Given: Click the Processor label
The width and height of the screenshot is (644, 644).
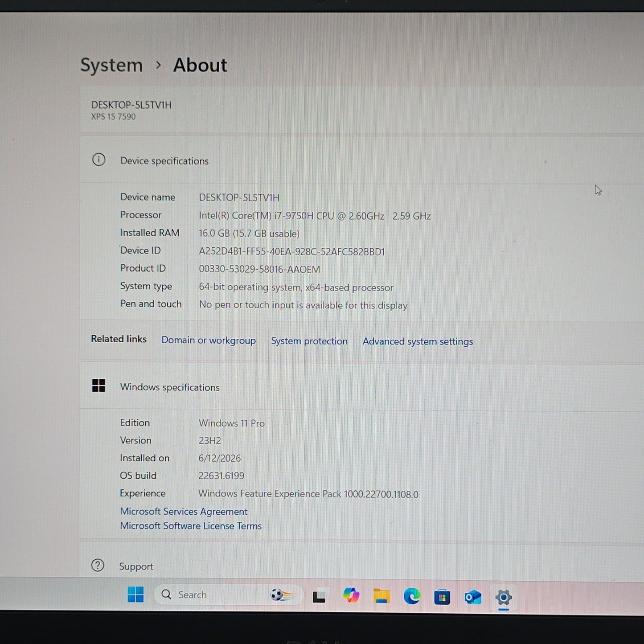Looking at the screenshot, I should (141, 215).
